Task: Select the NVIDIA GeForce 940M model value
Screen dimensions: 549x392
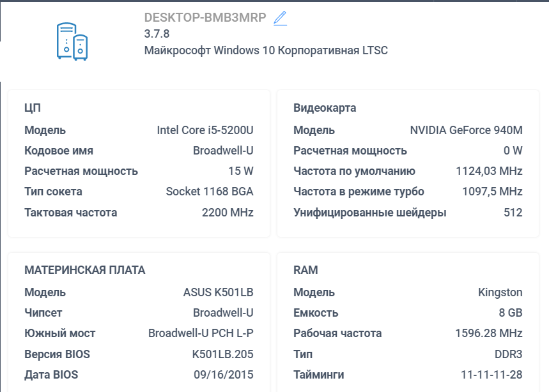Action: [x=467, y=130]
